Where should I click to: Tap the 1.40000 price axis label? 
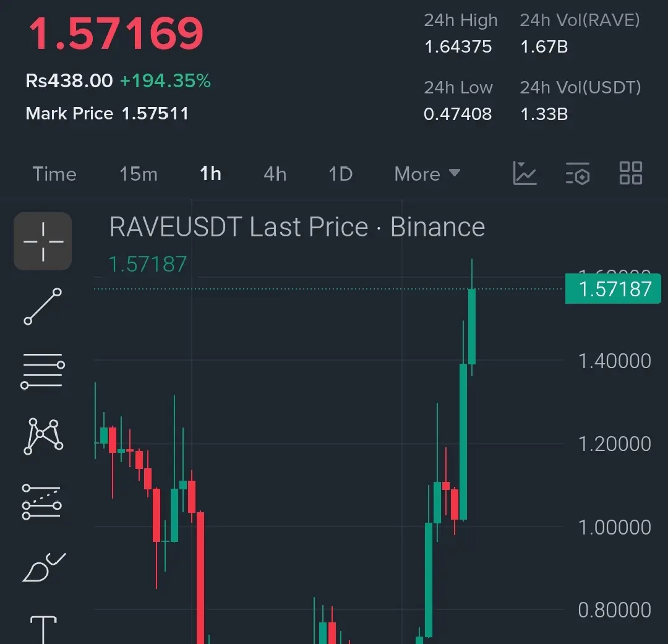614,361
